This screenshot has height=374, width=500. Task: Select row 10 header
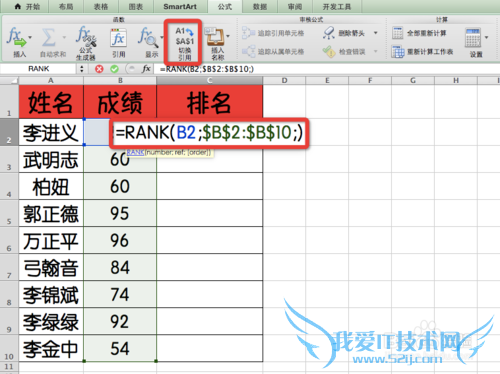9,348
